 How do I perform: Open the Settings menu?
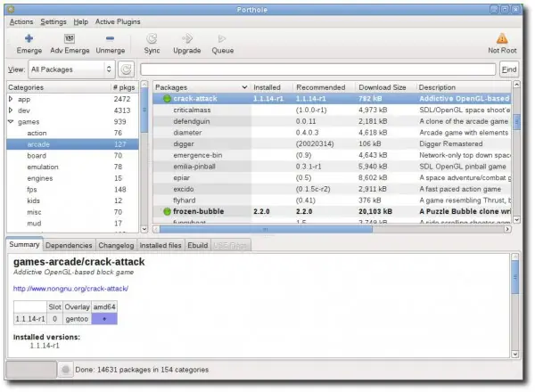(x=53, y=20)
